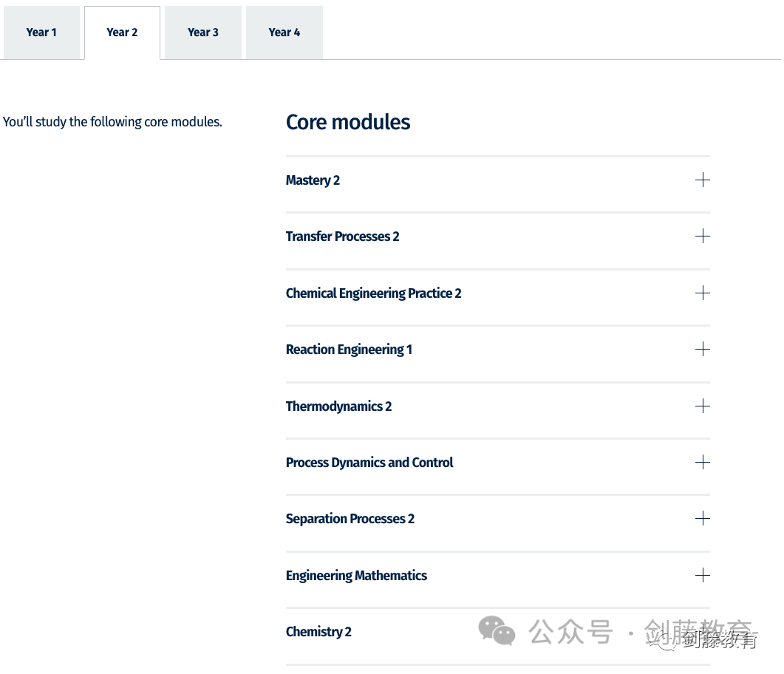
Task: Click the plus icon for Engineering Mathematics
Action: [x=703, y=575]
